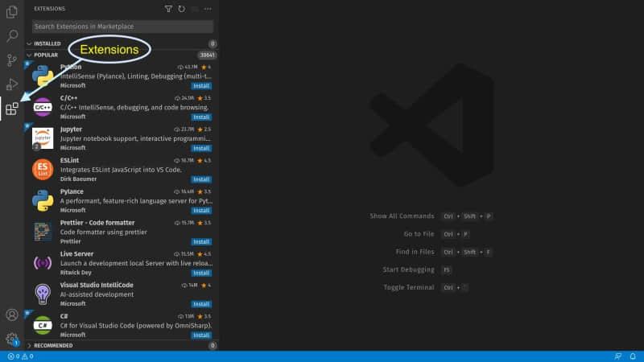Click the Search Extensions in Marketplace field

[x=122, y=27]
